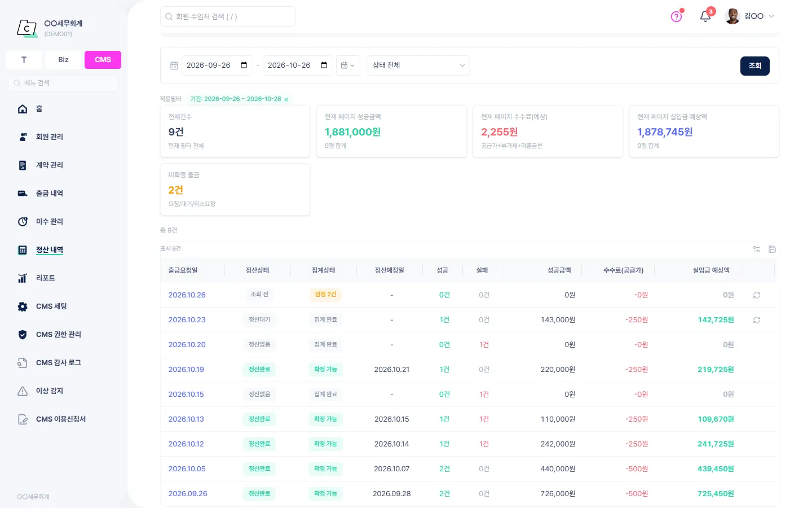Refresh the 2026.10.26 settlement row
This screenshot has height=508, width=812.
point(757,295)
